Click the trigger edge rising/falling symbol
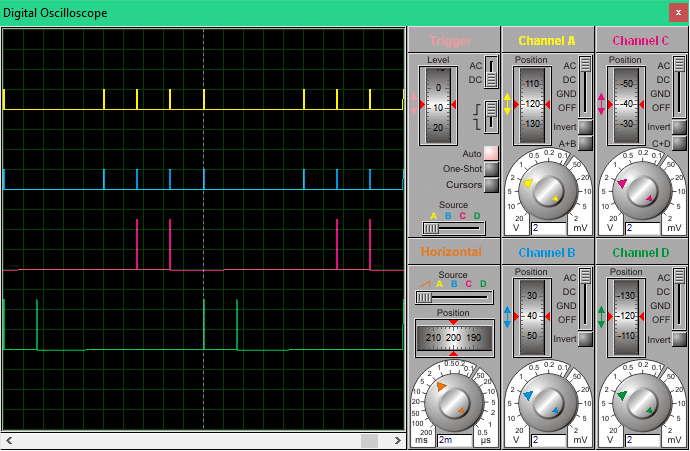 (477, 117)
